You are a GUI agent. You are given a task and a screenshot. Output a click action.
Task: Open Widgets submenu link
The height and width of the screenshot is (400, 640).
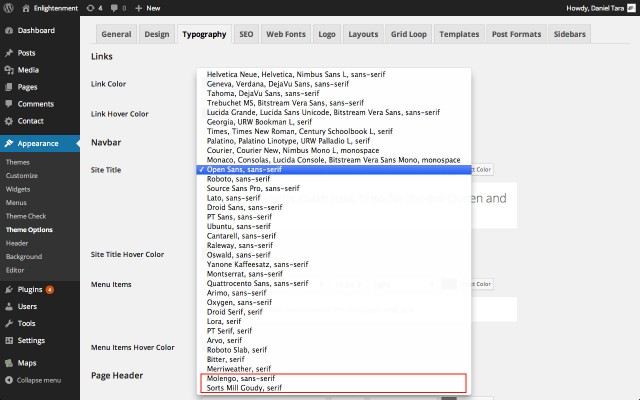pos(18,189)
